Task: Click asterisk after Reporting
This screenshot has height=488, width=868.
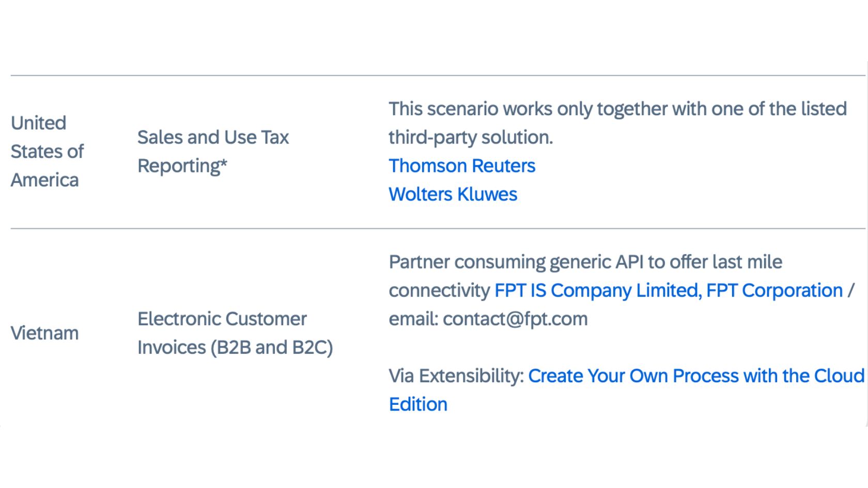Action: coord(224,164)
